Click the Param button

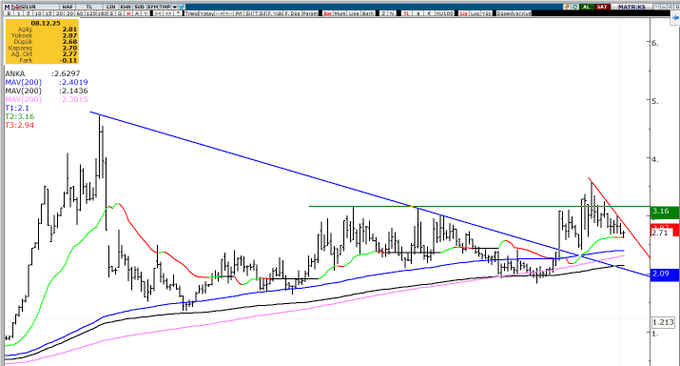(x=310, y=13)
